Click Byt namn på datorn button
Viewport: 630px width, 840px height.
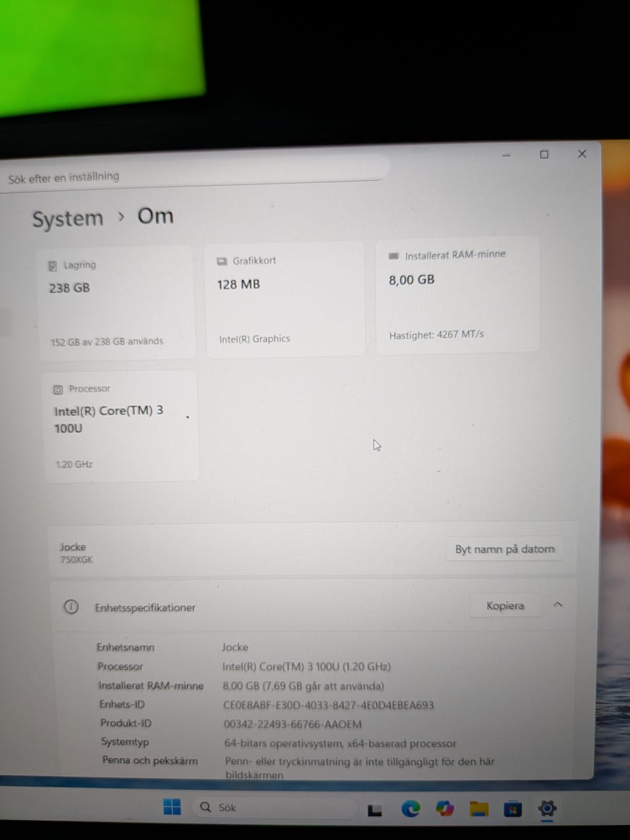[505, 549]
